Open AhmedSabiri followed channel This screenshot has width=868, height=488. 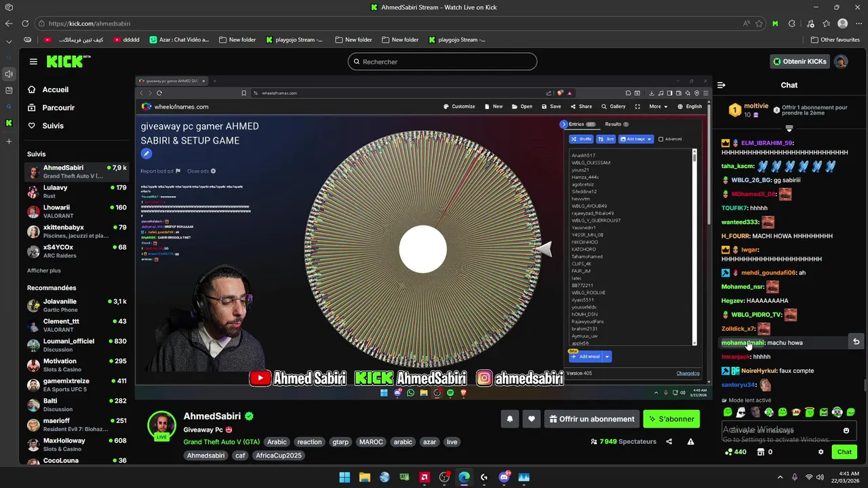pyautogui.click(x=77, y=171)
